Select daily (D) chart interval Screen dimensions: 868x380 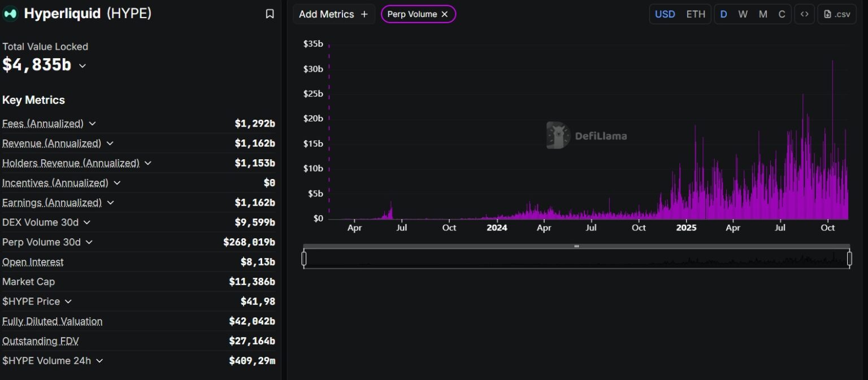[x=723, y=14]
